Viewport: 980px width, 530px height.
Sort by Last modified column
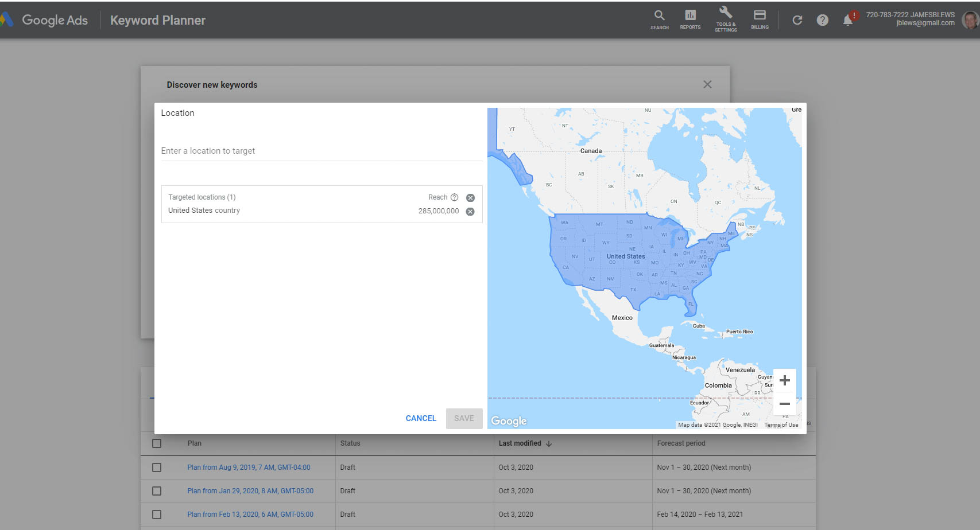tap(525, 443)
